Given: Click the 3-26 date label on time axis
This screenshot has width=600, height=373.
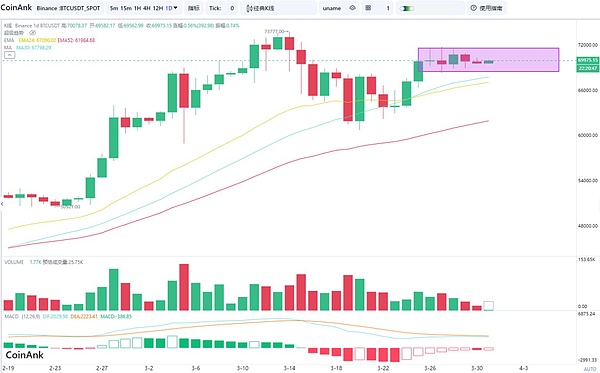Looking at the screenshot, I should point(430,368).
